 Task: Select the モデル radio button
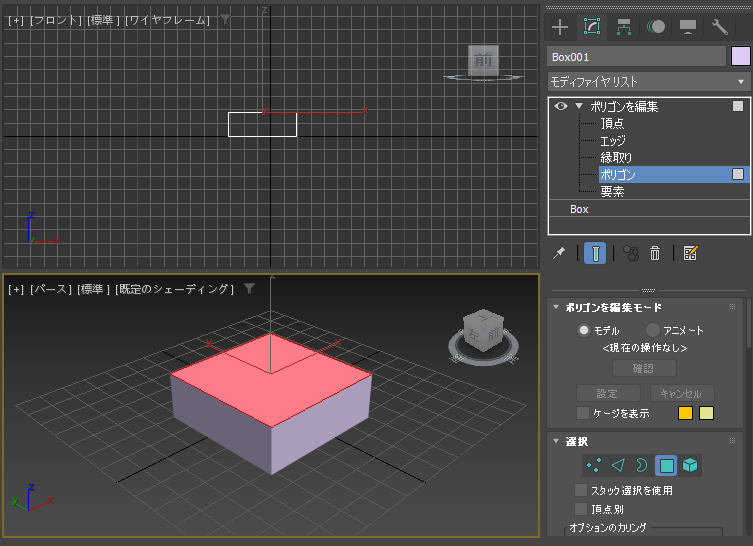(583, 330)
